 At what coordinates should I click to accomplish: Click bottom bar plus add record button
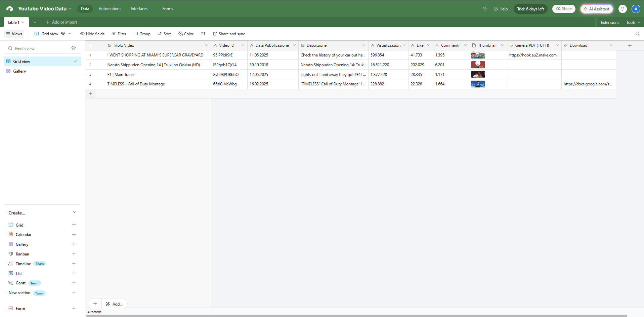click(x=95, y=304)
